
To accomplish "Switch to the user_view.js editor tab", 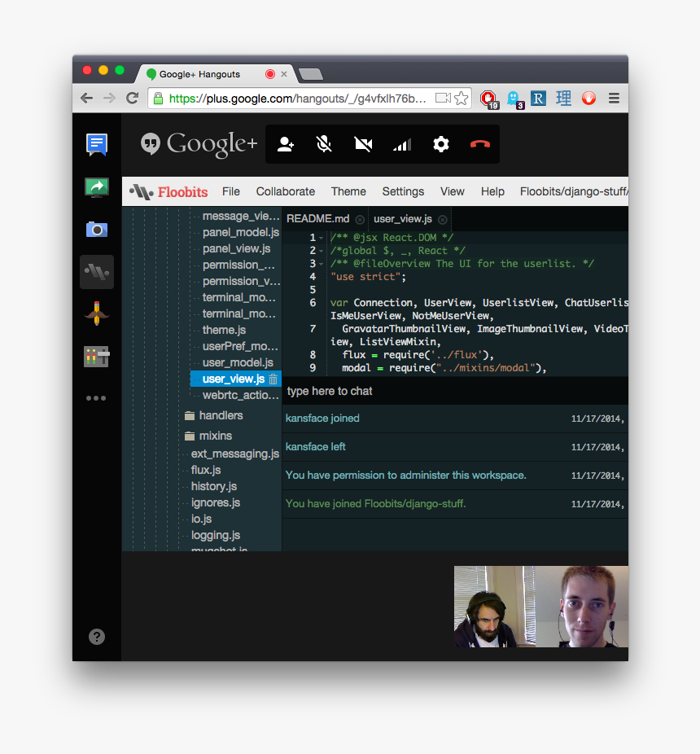I will pyautogui.click(x=403, y=219).
